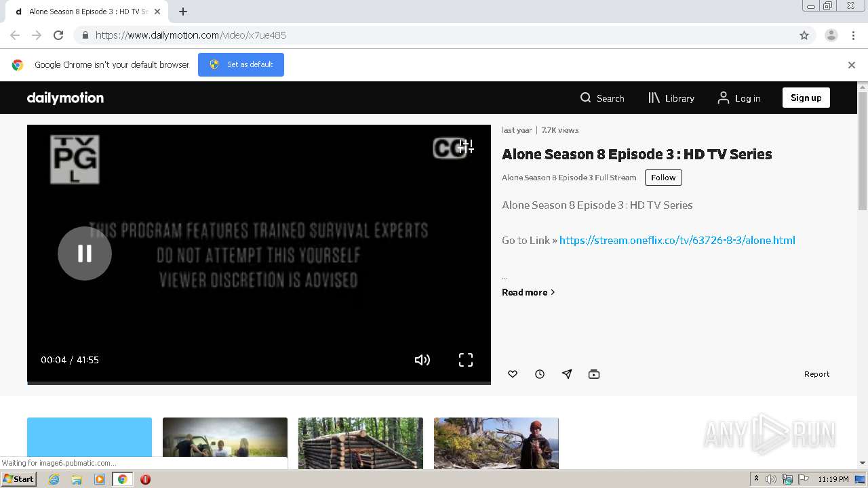
Task: Open Chrome profile avatar menu
Action: click(x=831, y=35)
